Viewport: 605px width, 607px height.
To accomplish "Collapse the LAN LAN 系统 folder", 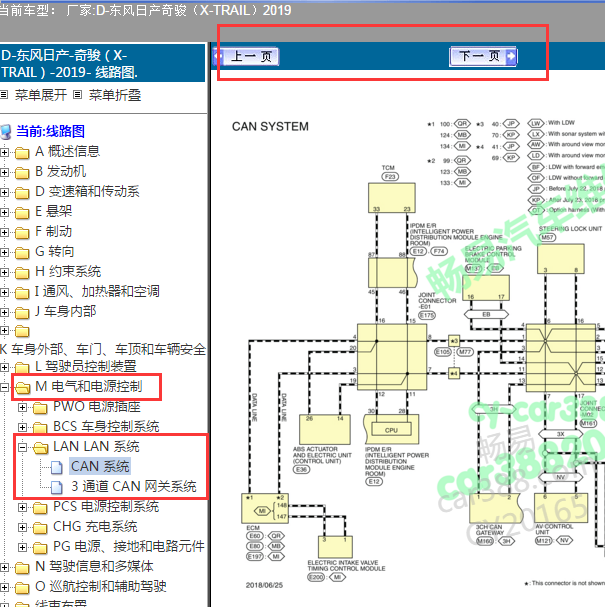I will pyautogui.click(x=22, y=448).
